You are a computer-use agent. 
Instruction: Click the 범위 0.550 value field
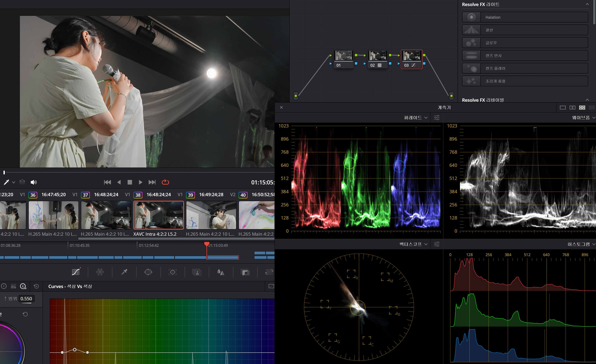tap(26, 299)
